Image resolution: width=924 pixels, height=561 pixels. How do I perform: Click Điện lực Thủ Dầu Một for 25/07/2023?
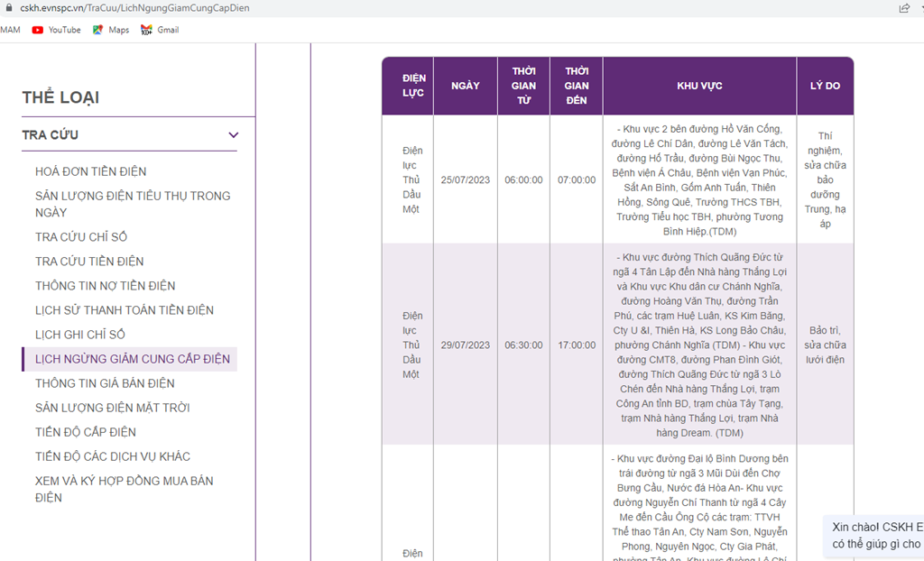(x=411, y=179)
